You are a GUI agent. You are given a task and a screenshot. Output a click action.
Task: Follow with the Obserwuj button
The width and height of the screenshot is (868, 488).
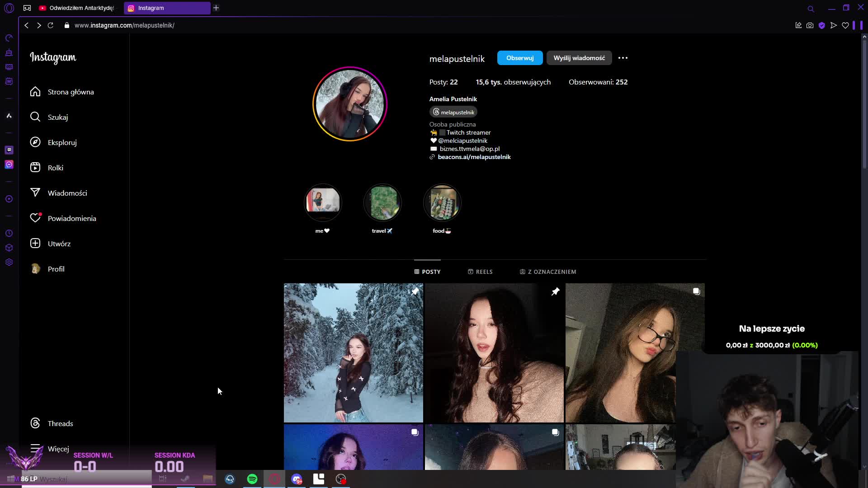pos(520,58)
